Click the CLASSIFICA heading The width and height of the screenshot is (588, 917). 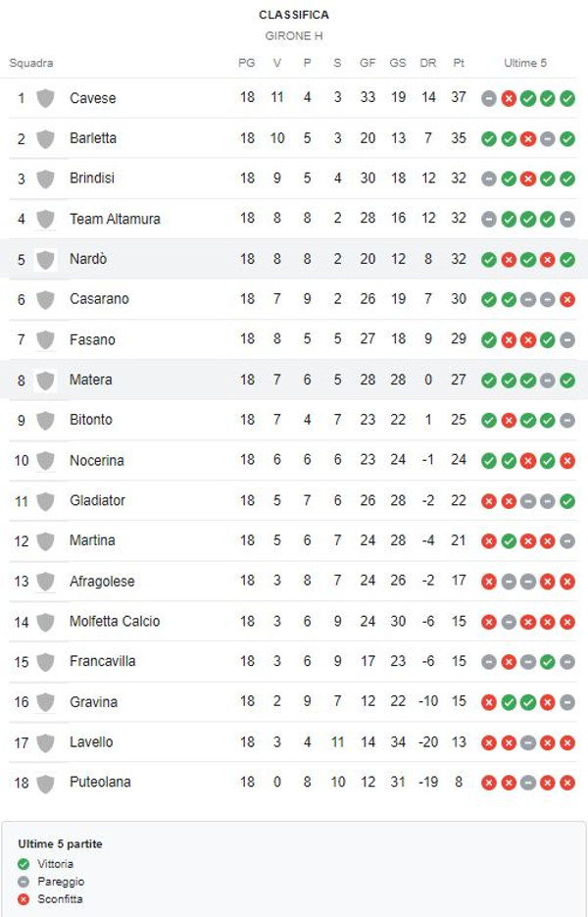point(294,15)
